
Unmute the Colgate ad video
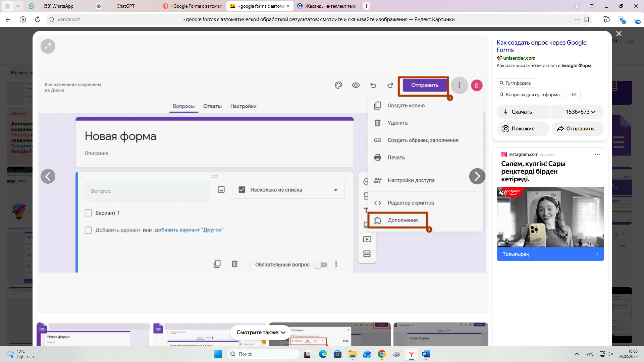point(502,193)
